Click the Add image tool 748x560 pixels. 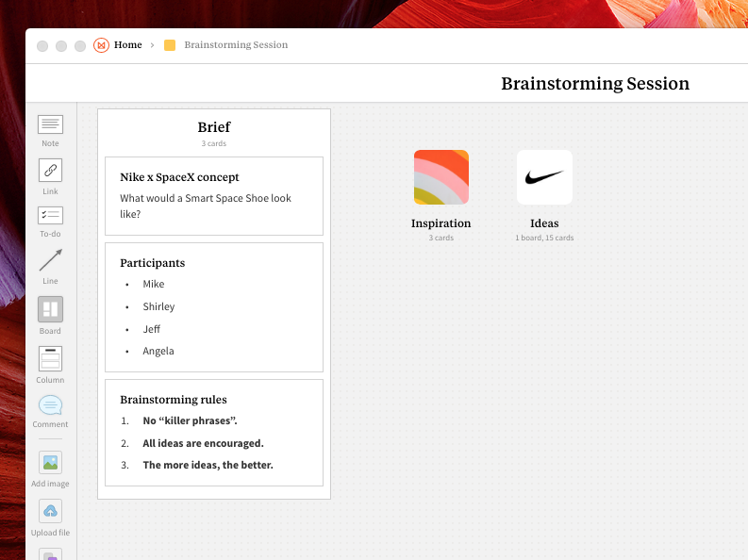[50, 462]
